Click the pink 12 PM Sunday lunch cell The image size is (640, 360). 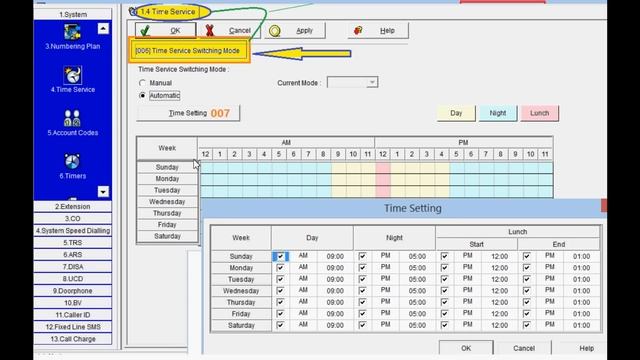[x=383, y=167]
